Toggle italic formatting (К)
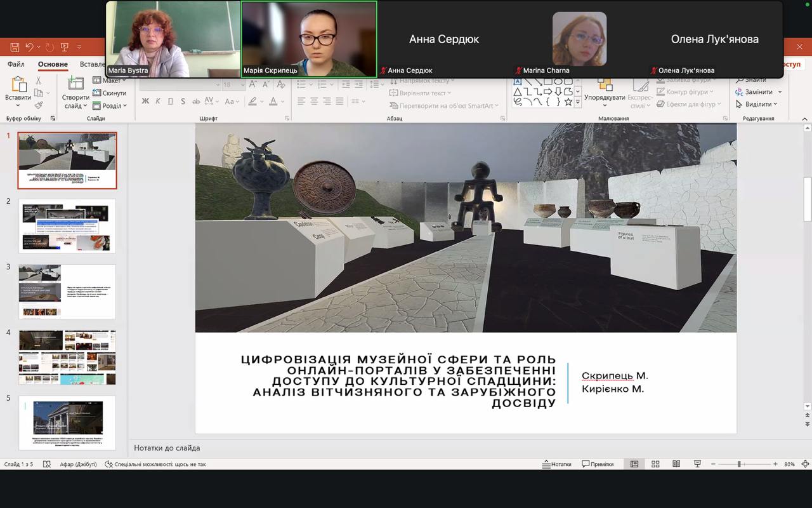 click(x=158, y=102)
